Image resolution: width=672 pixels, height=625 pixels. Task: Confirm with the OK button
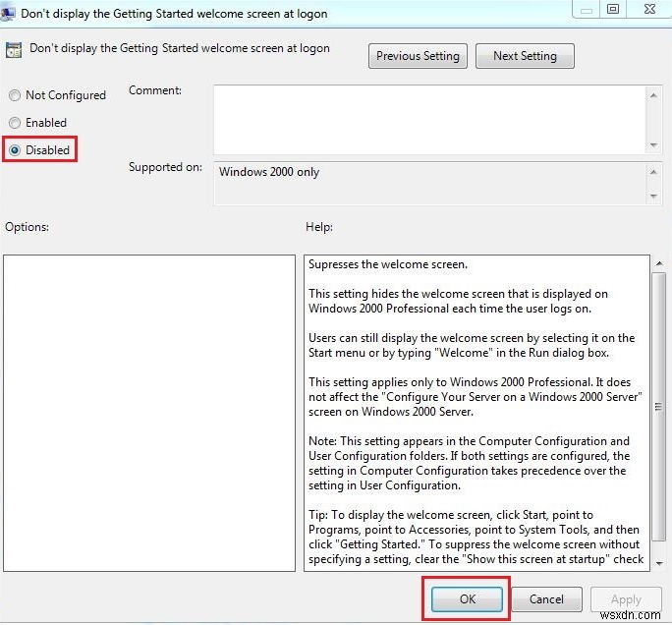(467, 598)
